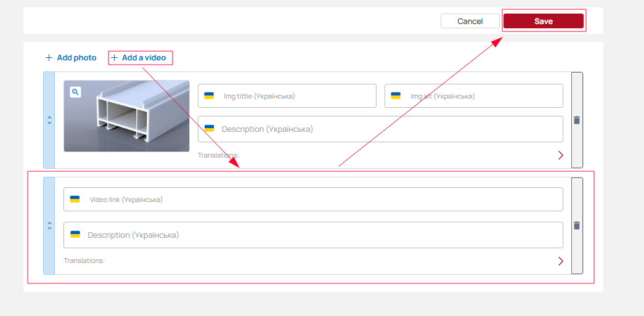This screenshot has width=644, height=316.
Task: Click the Ukrainian flag in photo Description field
Action: 209,129
